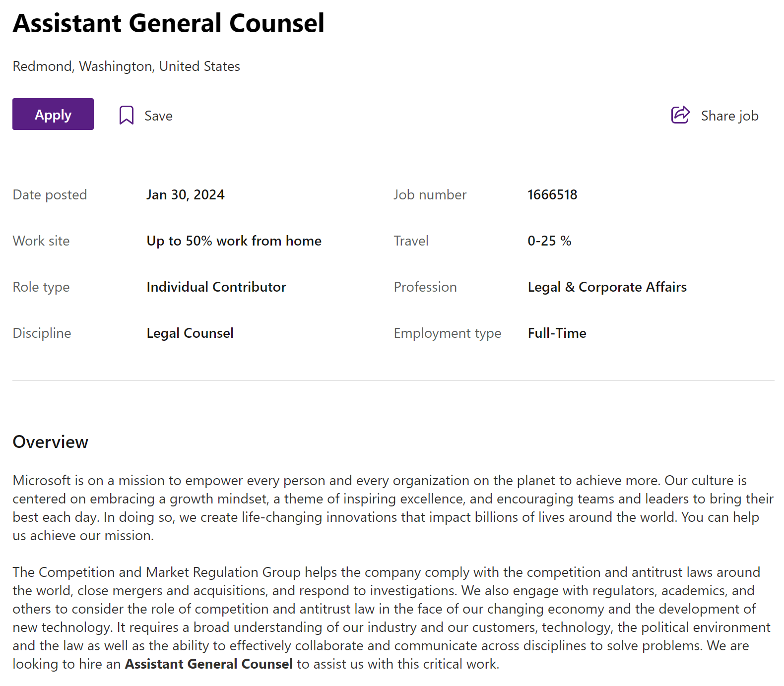The width and height of the screenshot is (784, 686).
Task: Click the Individual Contributor role type
Action: [x=216, y=287]
